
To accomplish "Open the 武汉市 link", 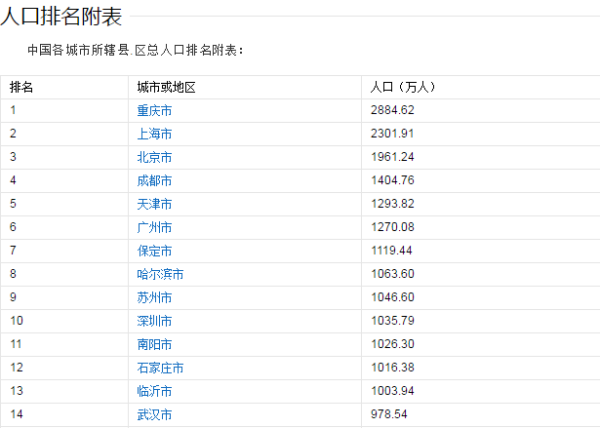I will coord(154,414).
